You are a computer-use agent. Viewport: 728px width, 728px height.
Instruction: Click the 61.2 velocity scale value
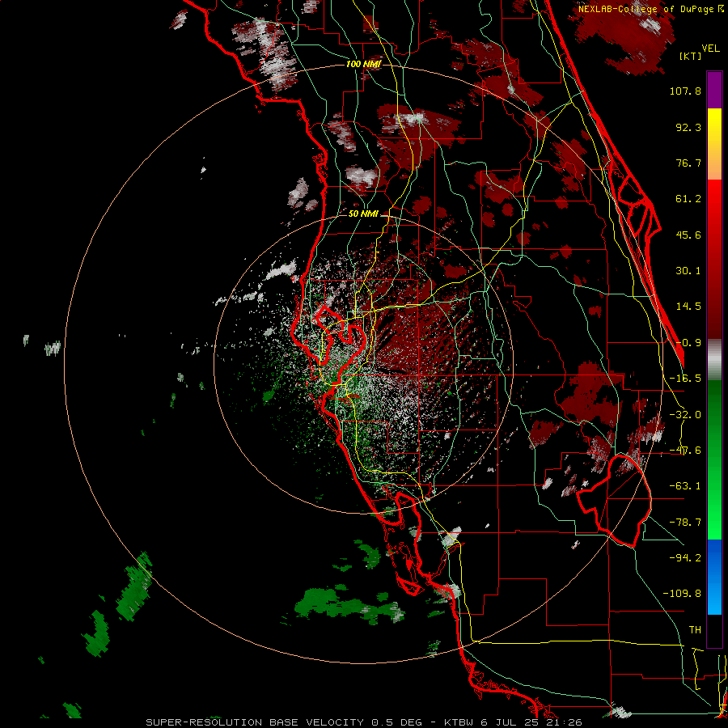pos(688,199)
